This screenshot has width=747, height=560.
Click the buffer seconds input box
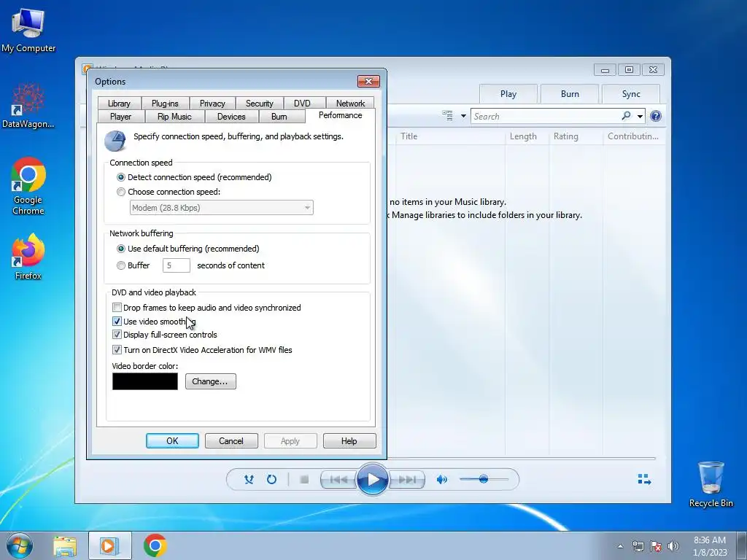point(177,265)
